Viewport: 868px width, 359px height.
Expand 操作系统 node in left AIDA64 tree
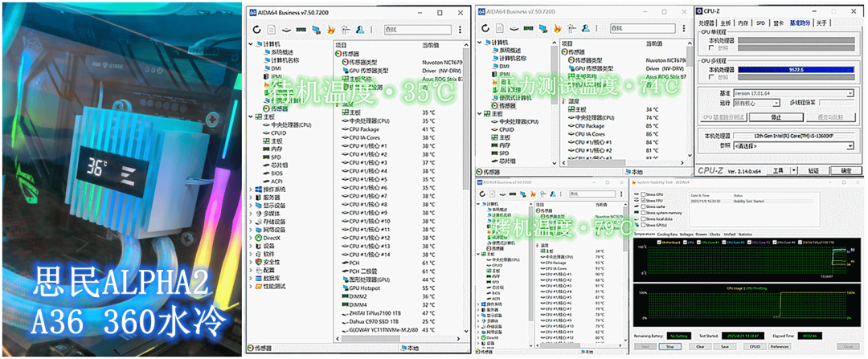click(251, 190)
